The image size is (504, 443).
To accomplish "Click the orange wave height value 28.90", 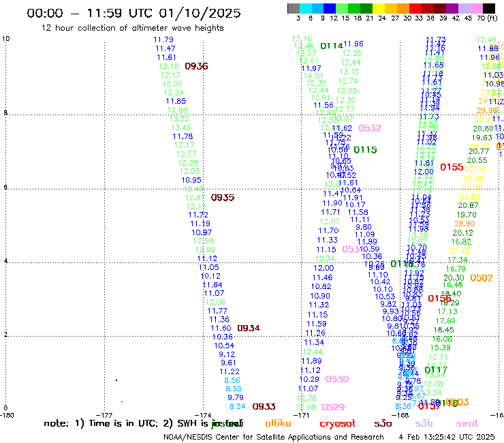I will tap(464, 224).
